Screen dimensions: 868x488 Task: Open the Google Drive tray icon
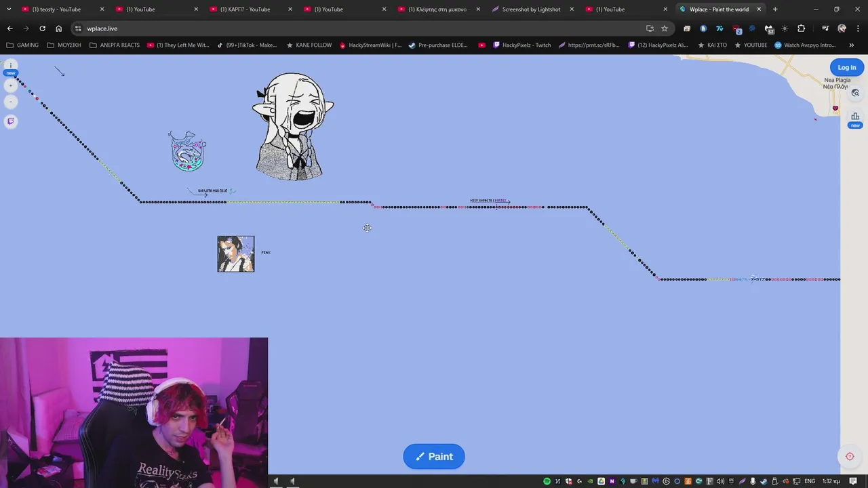point(601,481)
